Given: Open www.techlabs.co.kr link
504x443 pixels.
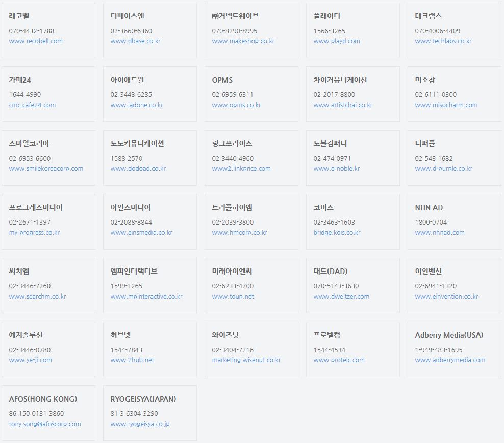Looking at the screenshot, I should (443, 41).
